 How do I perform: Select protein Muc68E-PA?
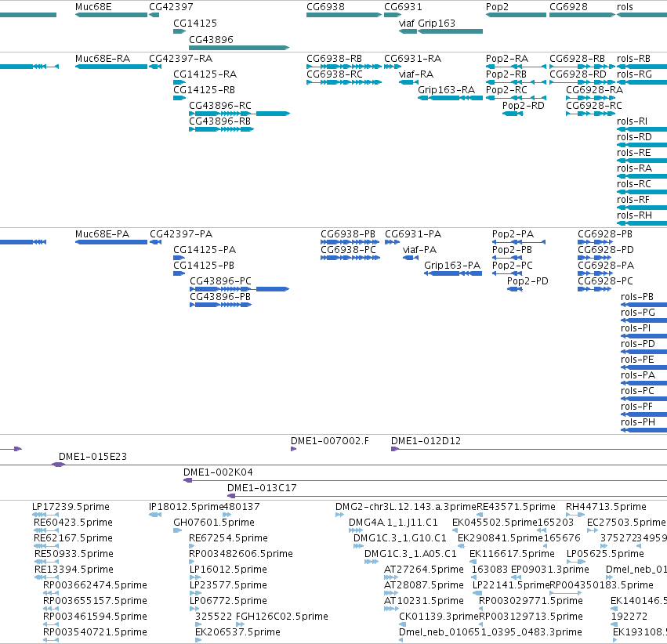tap(102, 233)
